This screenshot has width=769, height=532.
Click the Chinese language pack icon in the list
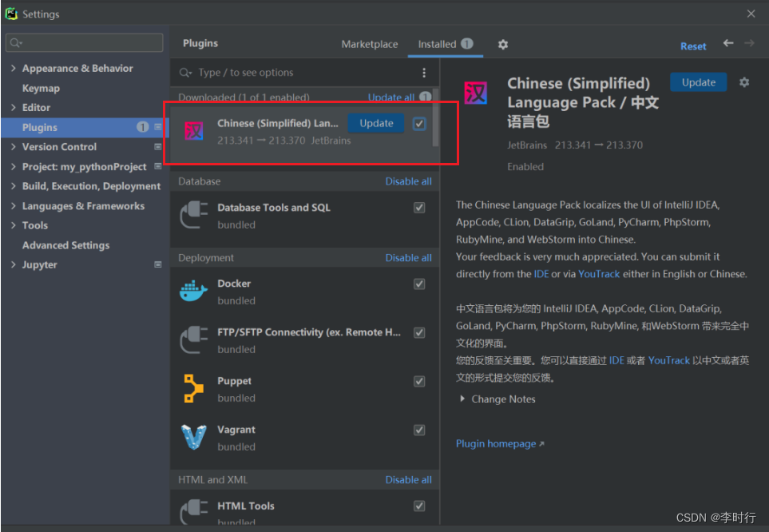pos(194,131)
